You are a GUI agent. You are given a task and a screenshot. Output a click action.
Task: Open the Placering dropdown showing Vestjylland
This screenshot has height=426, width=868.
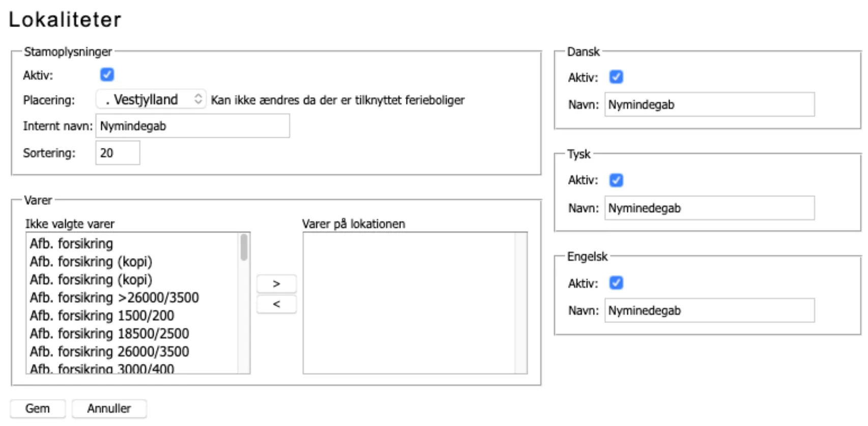(x=151, y=100)
